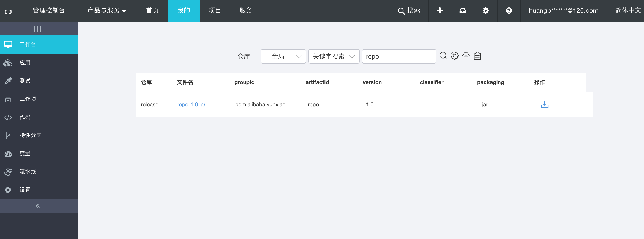Open 设置 in the sidebar
Screen dimensions: 644x239
(39, 190)
